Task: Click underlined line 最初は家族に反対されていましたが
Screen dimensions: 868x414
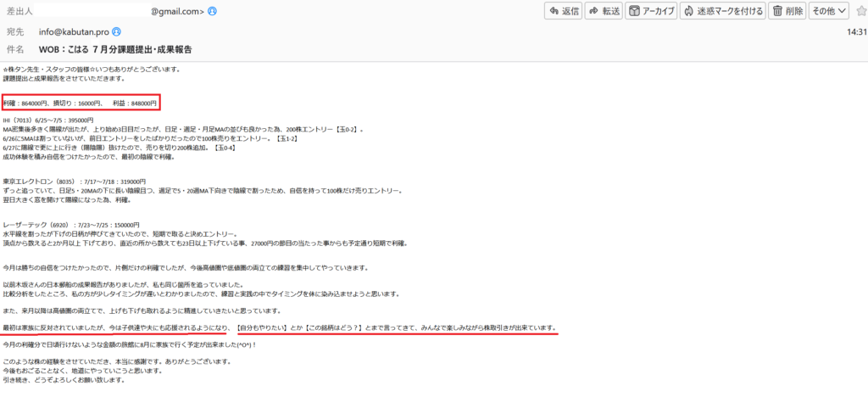Action: click(117, 327)
